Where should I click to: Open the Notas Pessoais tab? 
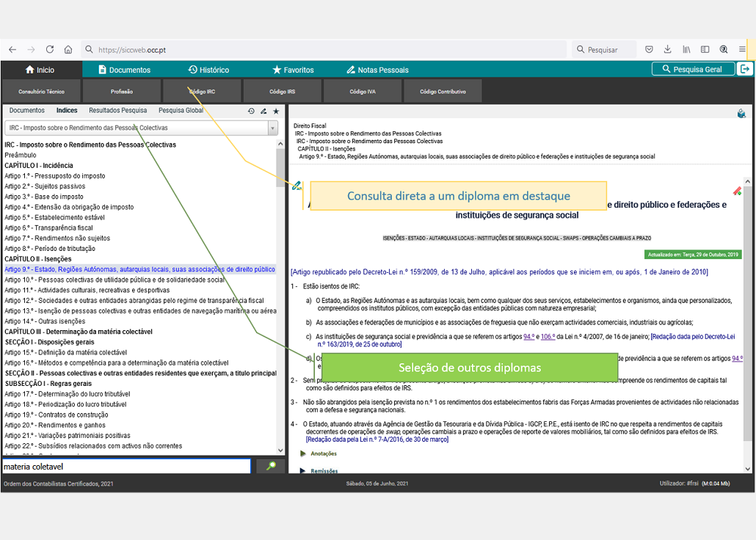tap(377, 70)
